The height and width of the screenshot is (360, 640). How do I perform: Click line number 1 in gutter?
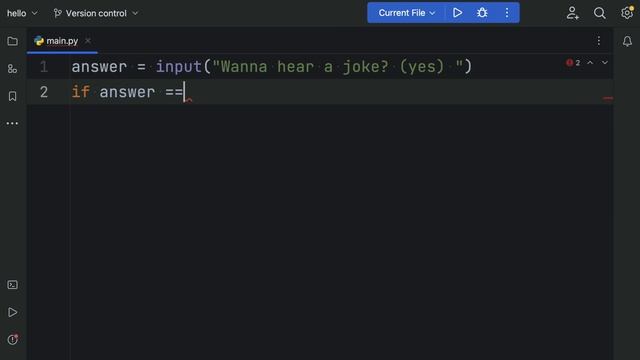44,67
